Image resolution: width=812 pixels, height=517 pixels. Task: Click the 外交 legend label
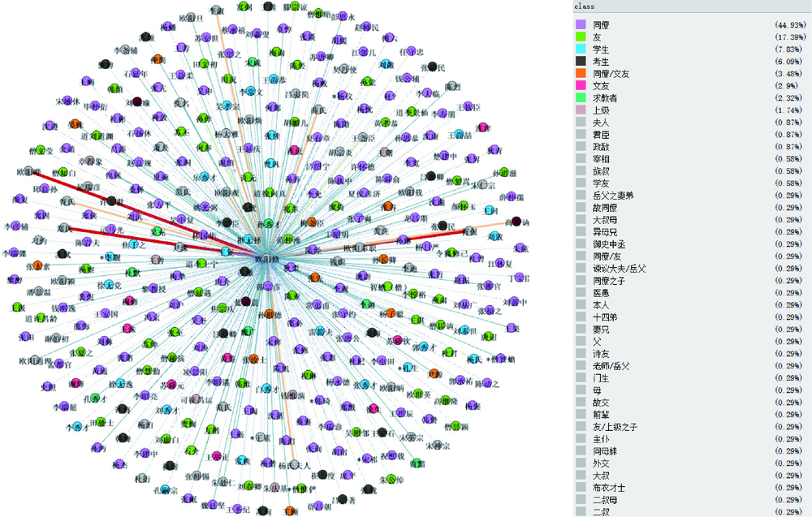pos(601,463)
